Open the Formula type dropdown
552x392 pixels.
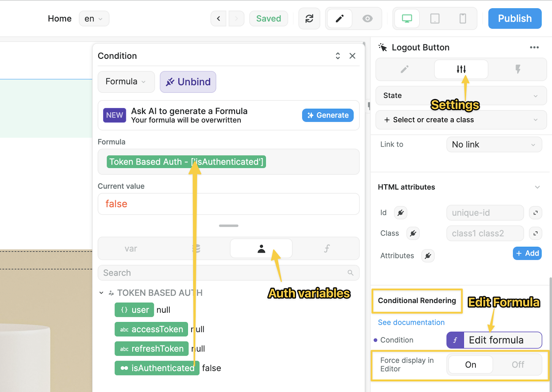click(126, 82)
